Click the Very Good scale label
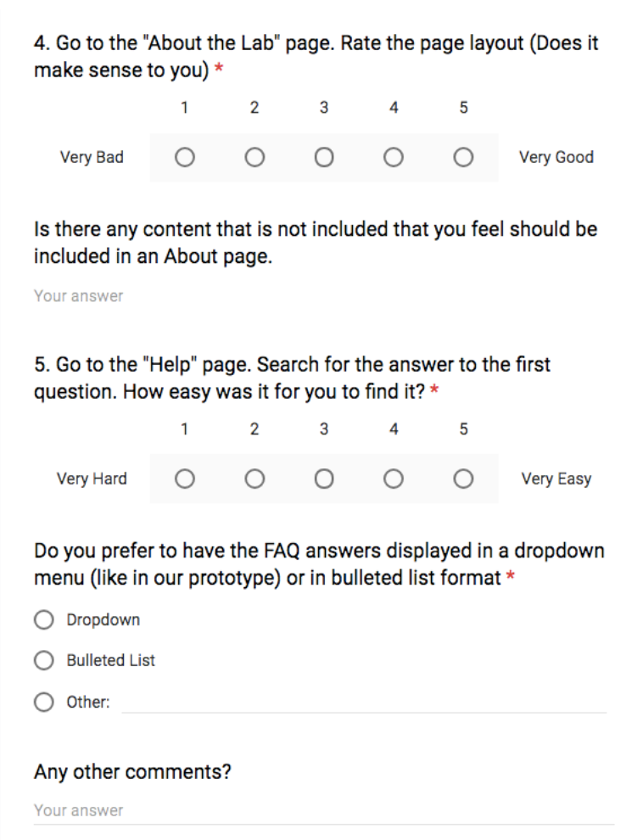The image size is (643, 840). 556,158
